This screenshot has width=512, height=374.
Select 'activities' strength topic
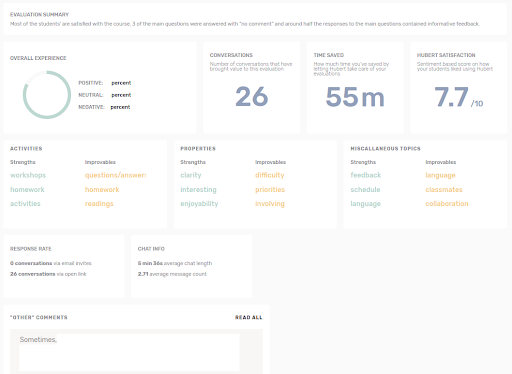[x=25, y=204]
